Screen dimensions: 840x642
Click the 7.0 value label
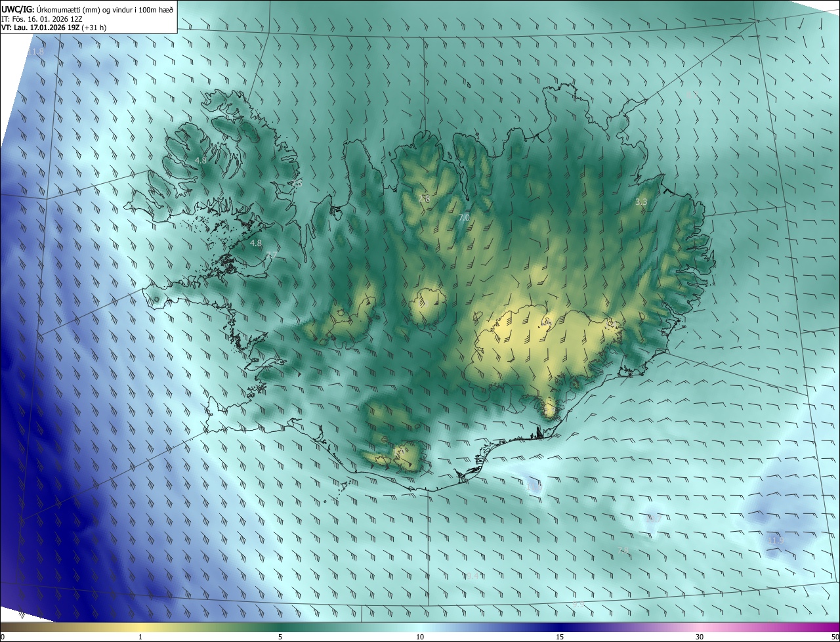[x=464, y=217]
